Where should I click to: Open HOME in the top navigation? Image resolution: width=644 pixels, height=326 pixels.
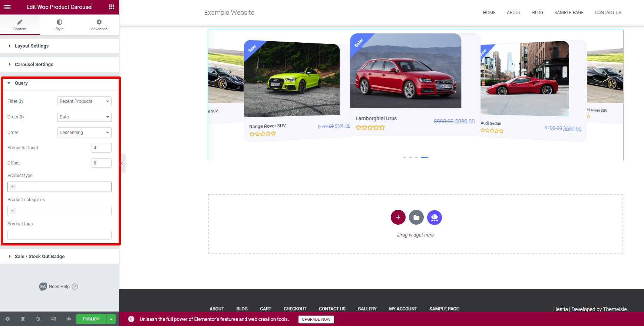[489, 13]
